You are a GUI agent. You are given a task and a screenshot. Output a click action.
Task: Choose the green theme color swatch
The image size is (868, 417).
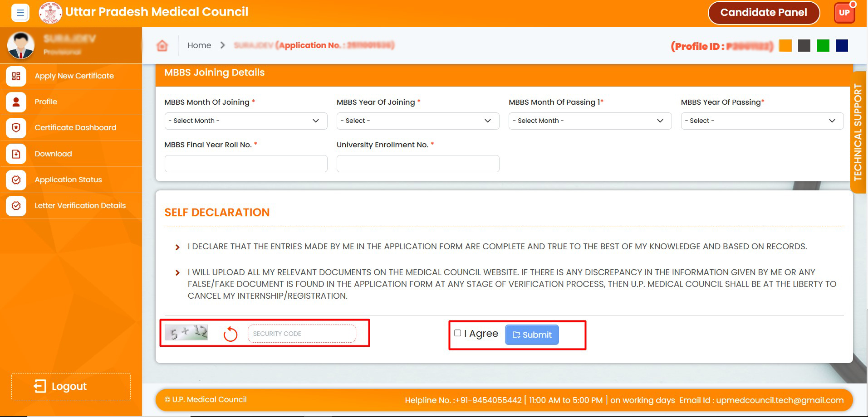coord(823,46)
